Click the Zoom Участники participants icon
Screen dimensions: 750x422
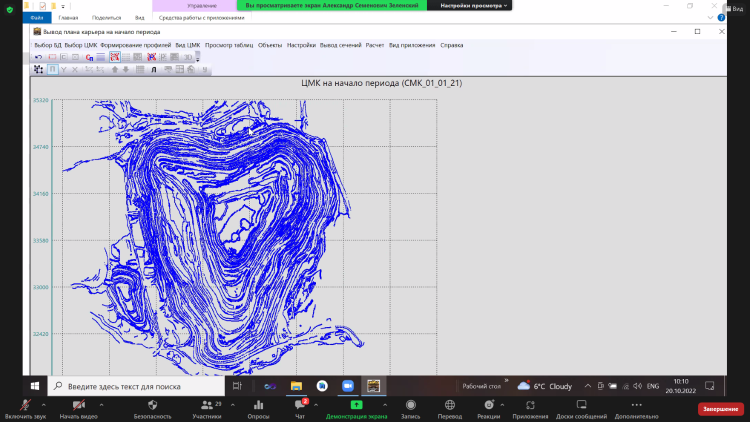pyautogui.click(x=206, y=404)
